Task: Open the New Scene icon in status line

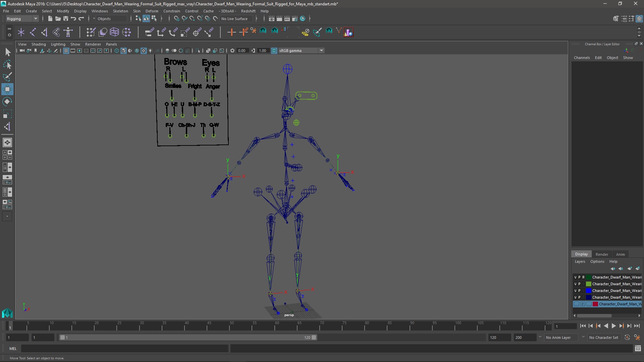Action: [x=50, y=19]
